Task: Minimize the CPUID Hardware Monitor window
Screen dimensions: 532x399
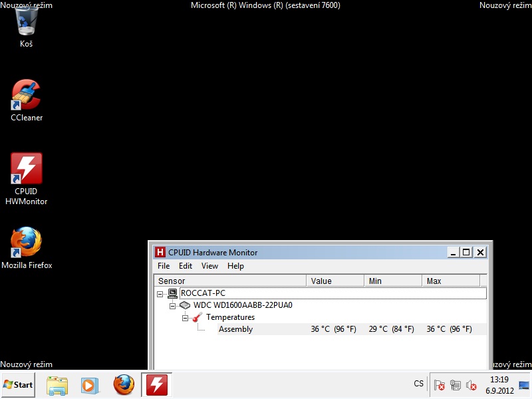Action: coord(453,253)
